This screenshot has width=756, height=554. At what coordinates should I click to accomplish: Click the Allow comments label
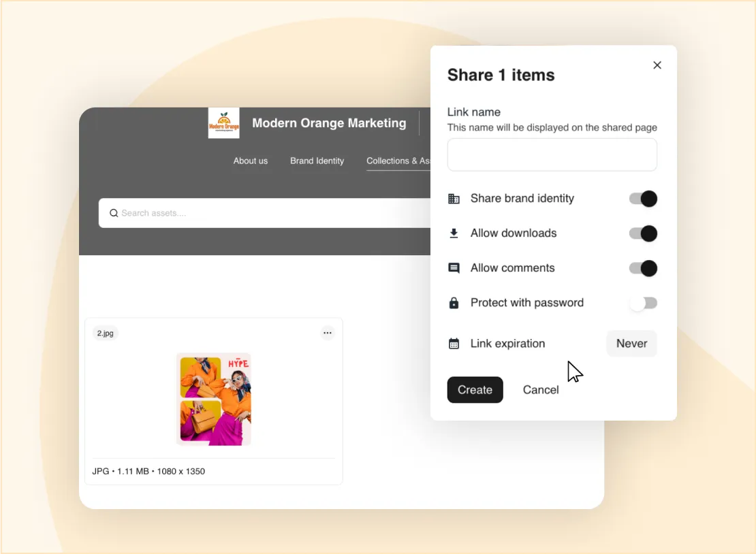pyautogui.click(x=513, y=268)
